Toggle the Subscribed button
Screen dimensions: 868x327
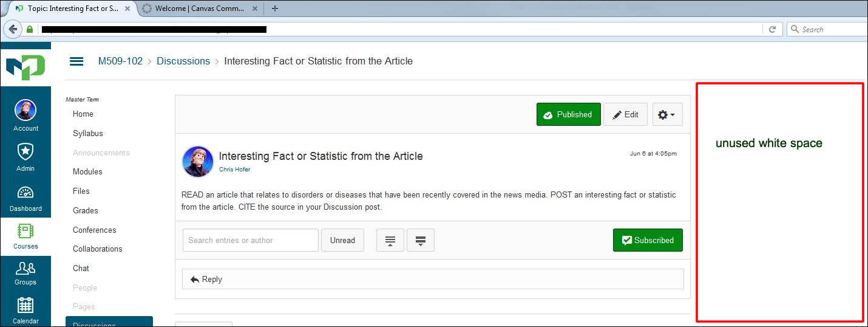[648, 240]
